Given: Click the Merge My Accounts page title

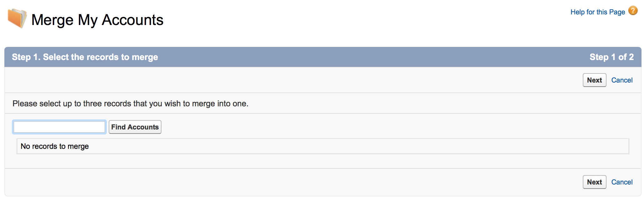Looking at the screenshot, I should point(97,20).
